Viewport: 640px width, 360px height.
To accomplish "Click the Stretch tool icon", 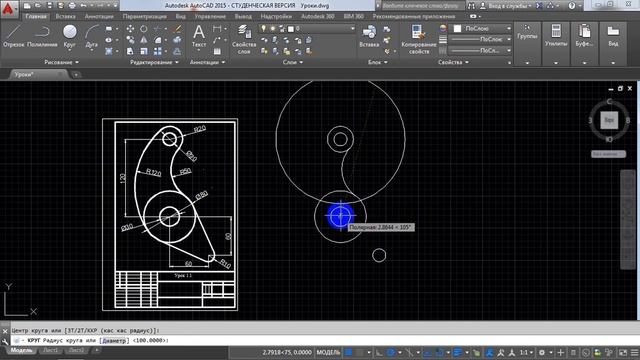I will pos(130,51).
